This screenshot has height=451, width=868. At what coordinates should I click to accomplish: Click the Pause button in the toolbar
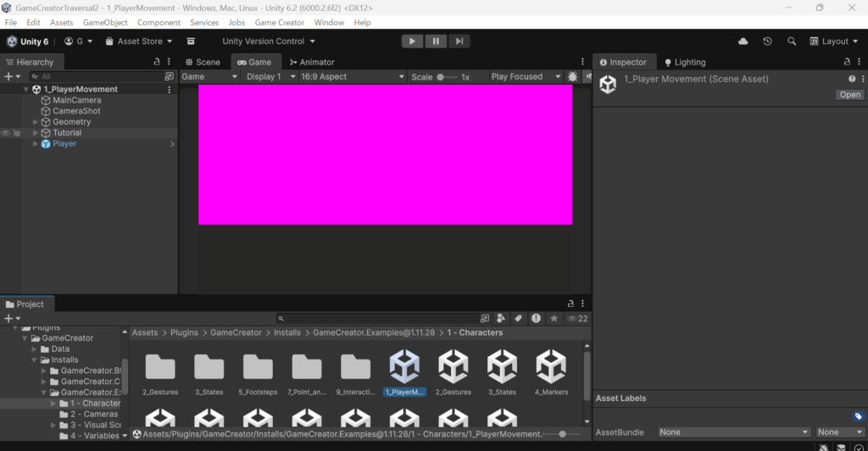(436, 41)
